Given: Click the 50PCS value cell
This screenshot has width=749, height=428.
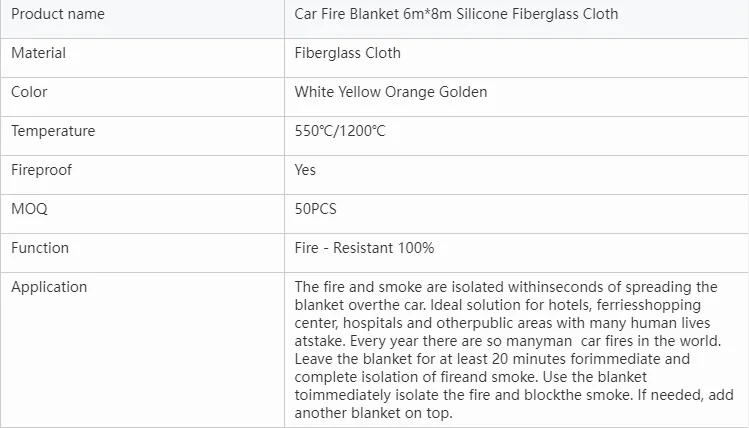Looking at the screenshot, I should point(315,209).
